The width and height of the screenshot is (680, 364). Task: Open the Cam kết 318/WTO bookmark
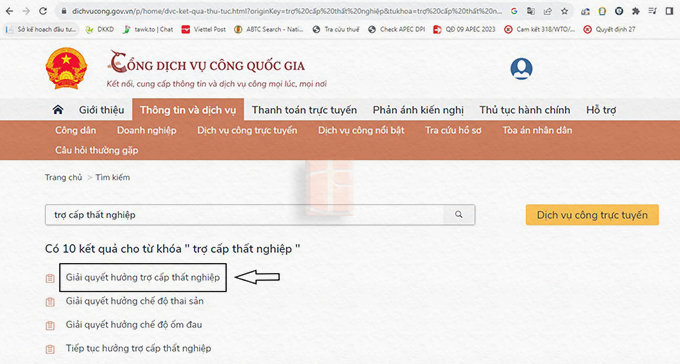coord(539,30)
